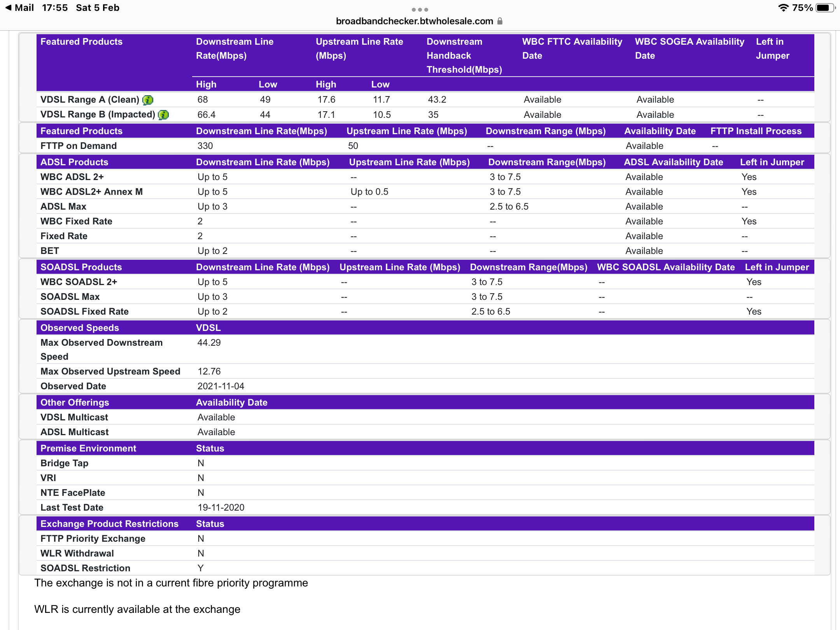Click the Mail back link text
This screenshot has height=630, width=840.
24,8
